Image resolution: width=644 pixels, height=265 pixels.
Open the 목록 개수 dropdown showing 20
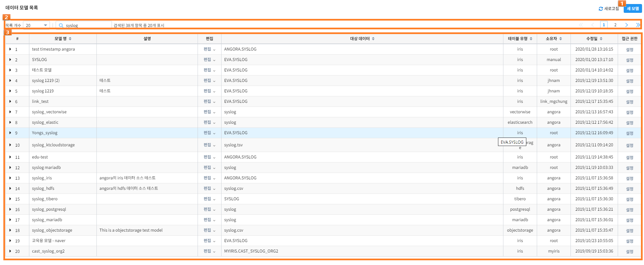[x=36, y=25]
